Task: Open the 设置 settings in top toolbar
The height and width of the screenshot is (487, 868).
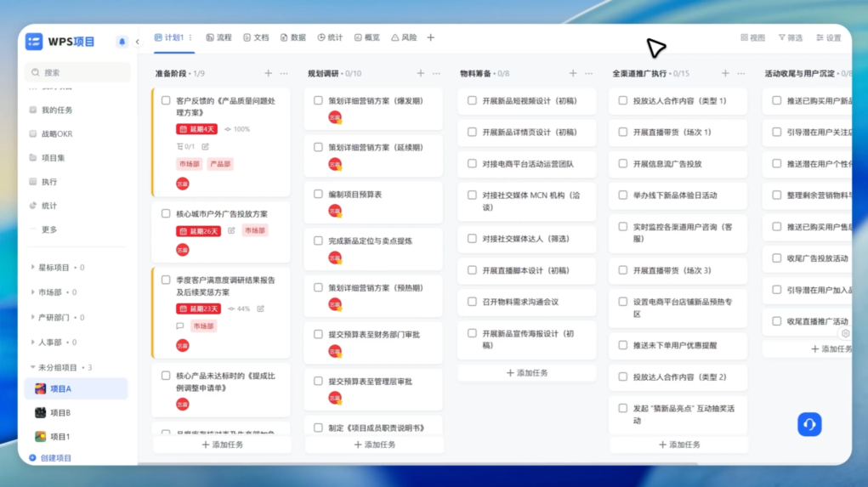Action: 828,38
